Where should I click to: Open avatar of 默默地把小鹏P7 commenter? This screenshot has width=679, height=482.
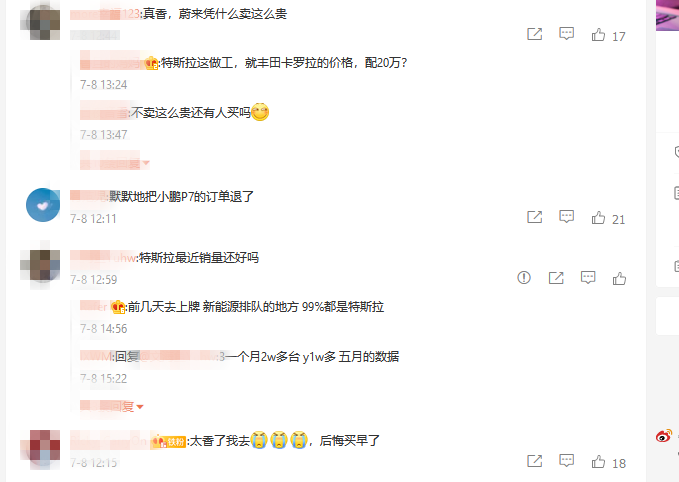(43, 205)
